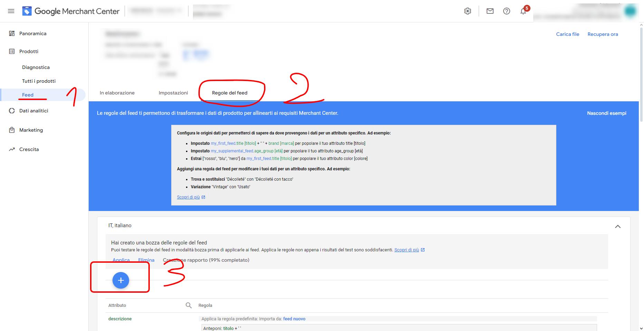The width and height of the screenshot is (644, 331).
Task: Switch to the Impostazioni tab
Action: pyautogui.click(x=173, y=93)
